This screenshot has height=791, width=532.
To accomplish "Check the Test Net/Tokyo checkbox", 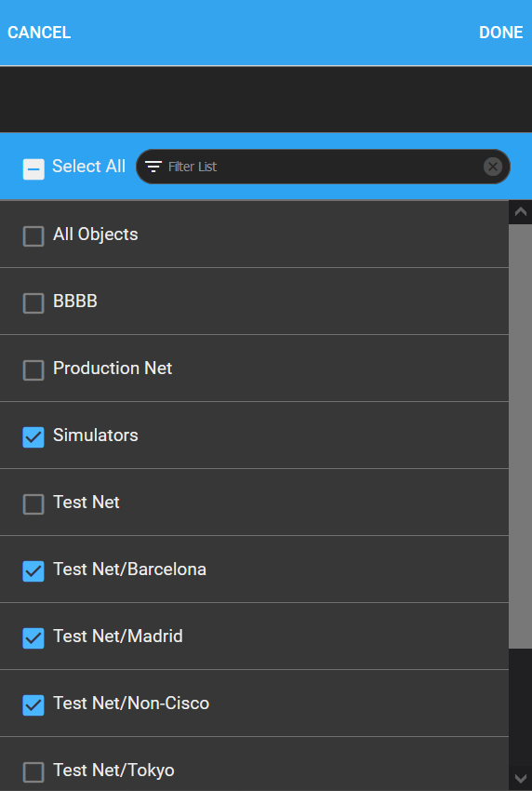I will pos(33,772).
